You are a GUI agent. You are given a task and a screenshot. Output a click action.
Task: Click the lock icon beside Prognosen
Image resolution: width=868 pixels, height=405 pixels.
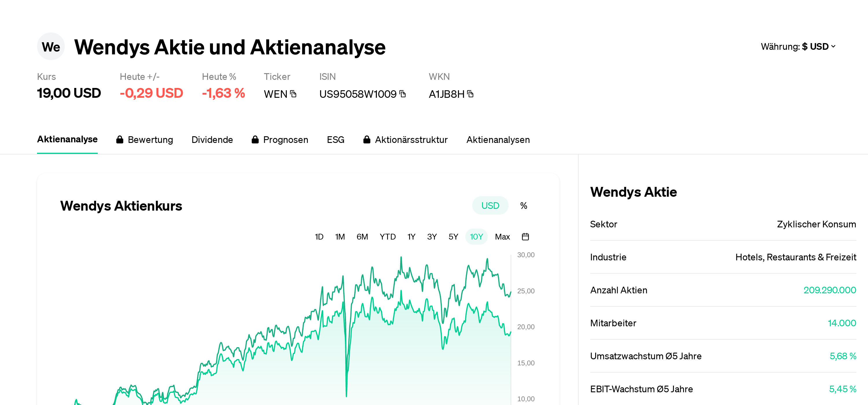point(255,139)
